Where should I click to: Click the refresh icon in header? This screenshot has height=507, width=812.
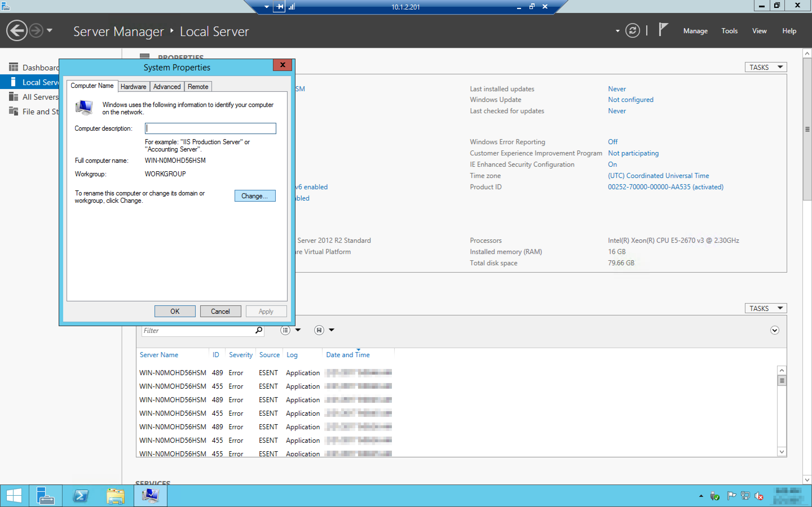[x=632, y=31]
